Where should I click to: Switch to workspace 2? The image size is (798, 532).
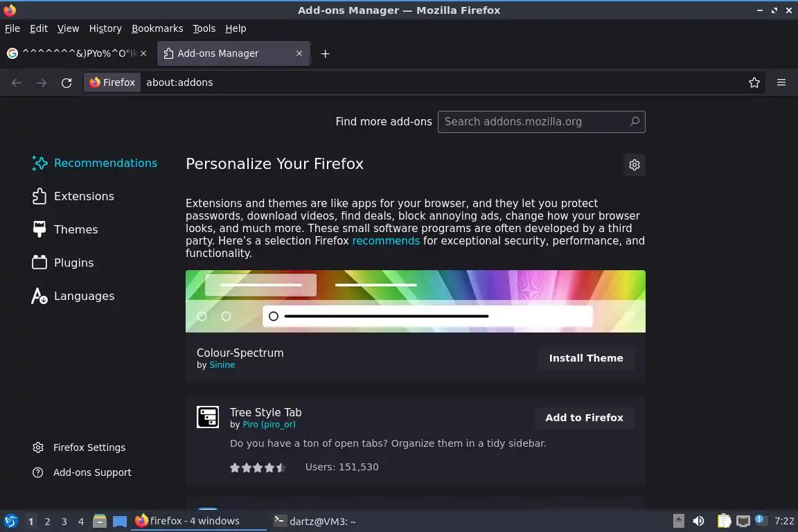[x=47, y=522]
